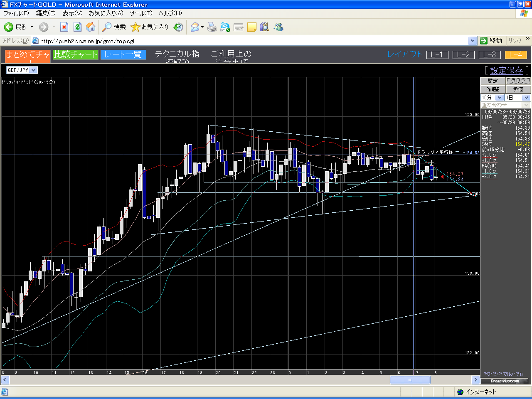This screenshot has width=532, height=399.
Task: Open the Research books icon
Action: (x=265, y=27)
